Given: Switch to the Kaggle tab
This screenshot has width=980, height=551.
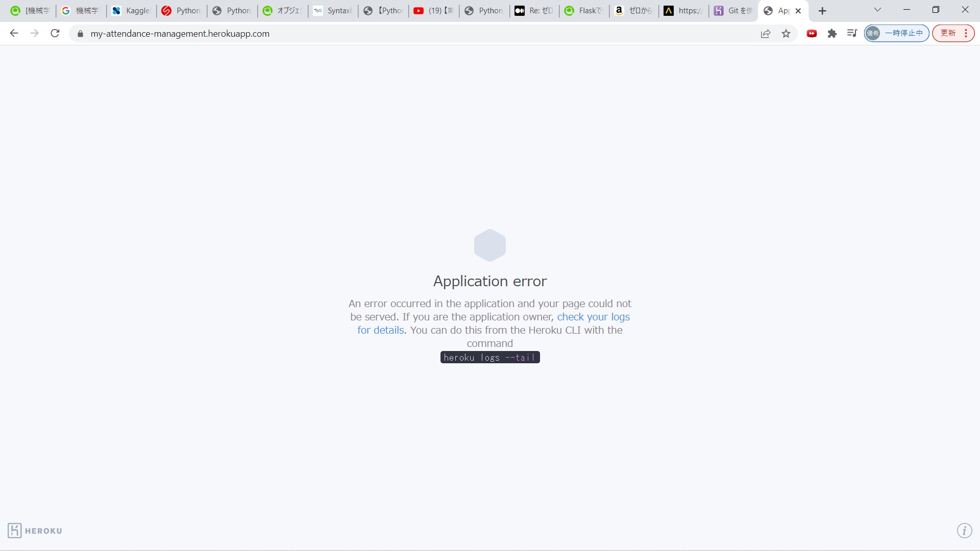Looking at the screenshot, I should point(130,10).
